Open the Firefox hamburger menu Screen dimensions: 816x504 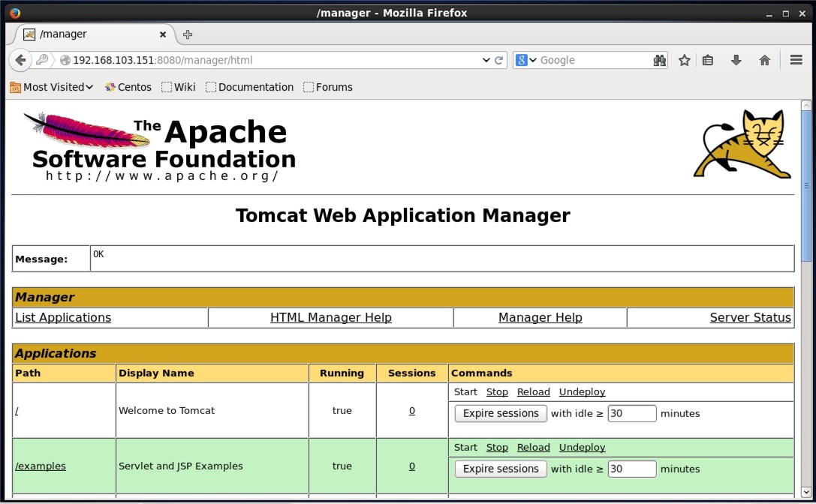(x=796, y=60)
